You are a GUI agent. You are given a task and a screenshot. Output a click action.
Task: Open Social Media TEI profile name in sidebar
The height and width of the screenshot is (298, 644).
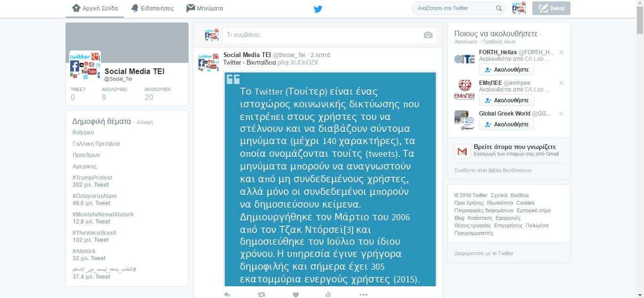(x=134, y=71)
